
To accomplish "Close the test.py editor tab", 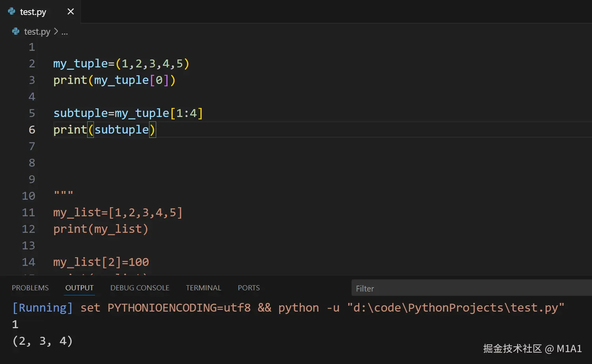I will (x=71, y=12).
